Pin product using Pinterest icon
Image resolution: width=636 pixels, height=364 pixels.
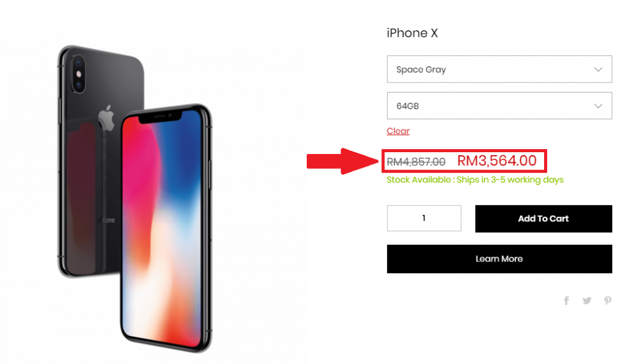(607, 300)
